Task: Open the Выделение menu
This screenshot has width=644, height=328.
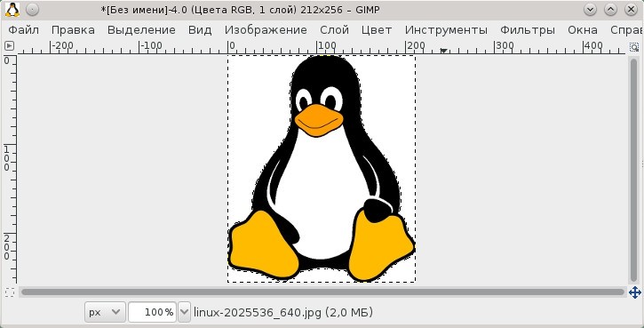Action: tap(141, 30)
